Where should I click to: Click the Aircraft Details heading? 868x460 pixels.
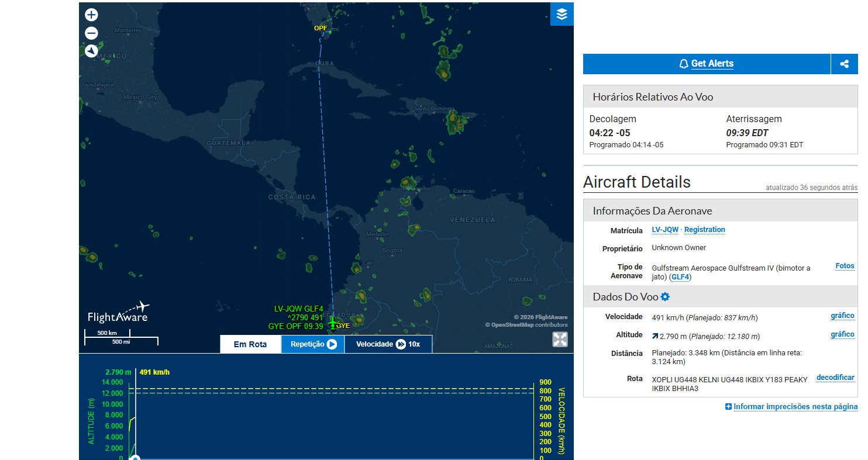[637, 182]
